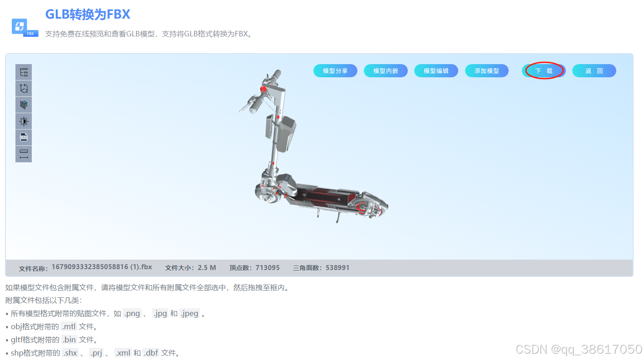
Task: Click the CAD file icon in sidebar
Action: pos(23,137)
